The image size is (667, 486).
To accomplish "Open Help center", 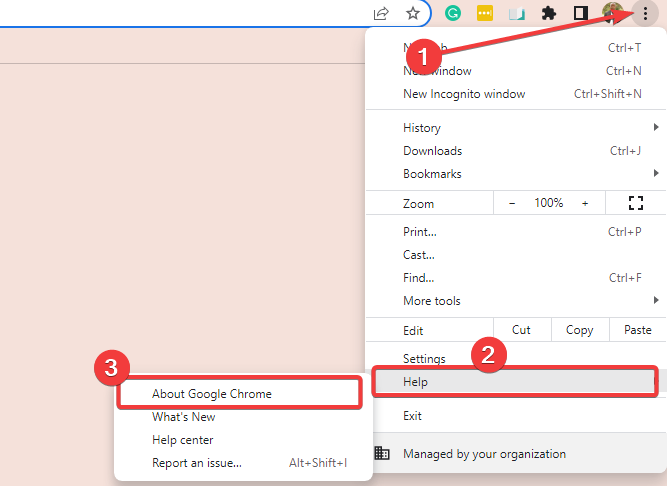I will [x=243, y=440].
